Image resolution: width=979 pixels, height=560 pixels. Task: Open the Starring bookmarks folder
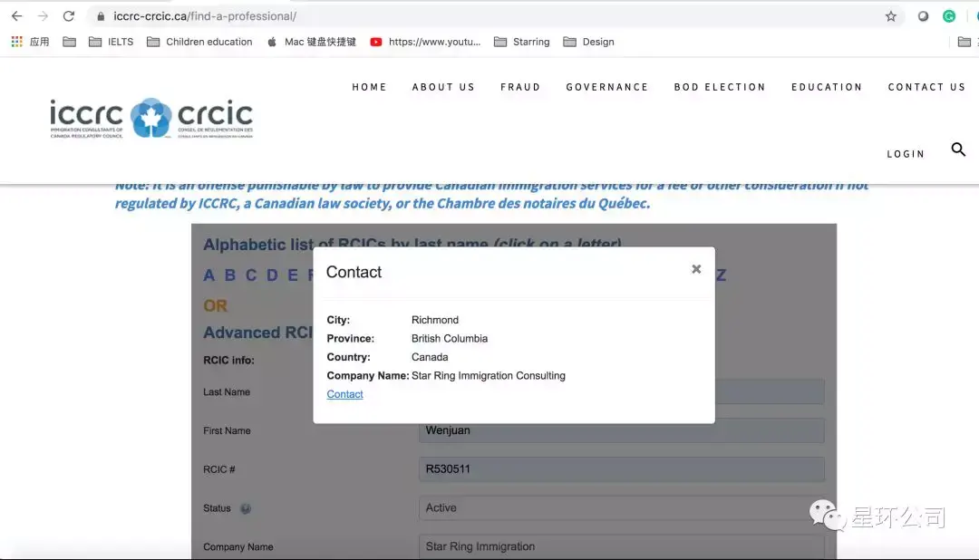531,41
